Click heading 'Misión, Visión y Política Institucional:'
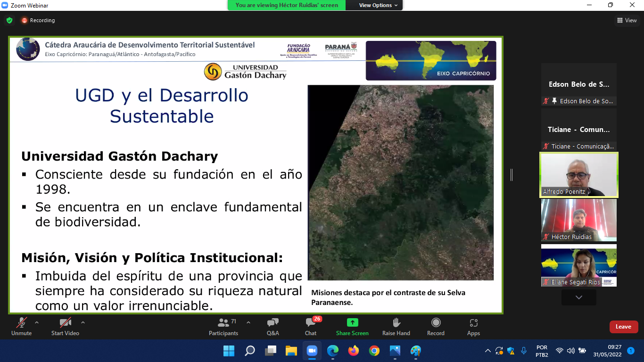Viewport: 644px width, 362px height. pyautogui.click(x=152, y=258)
